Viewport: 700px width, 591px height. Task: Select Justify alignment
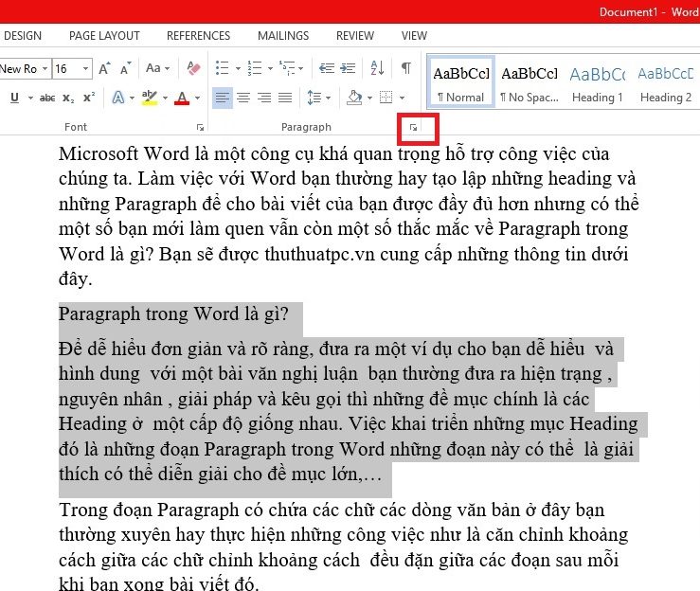[x=285, y=98]
